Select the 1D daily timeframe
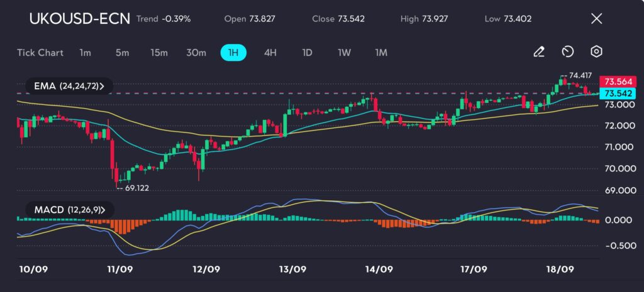 pyautogui.click(x=307, y=53)
